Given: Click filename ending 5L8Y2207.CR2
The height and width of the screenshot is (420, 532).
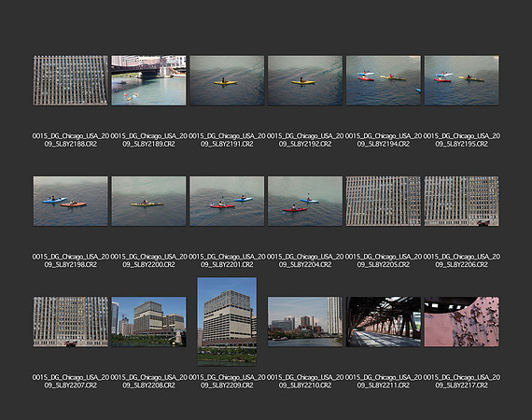Looking at the screenshot, I should [71, 382].
